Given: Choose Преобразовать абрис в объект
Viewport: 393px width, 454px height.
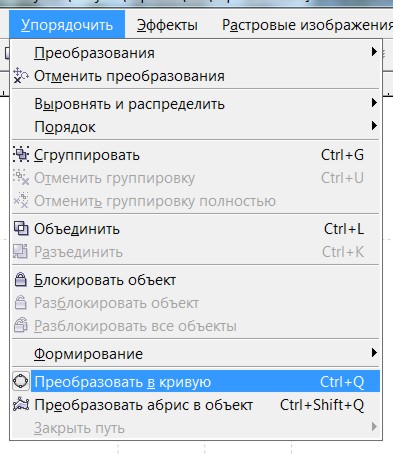Looking at the screenshot, I should pyautogui.click(x=196, y=405).
